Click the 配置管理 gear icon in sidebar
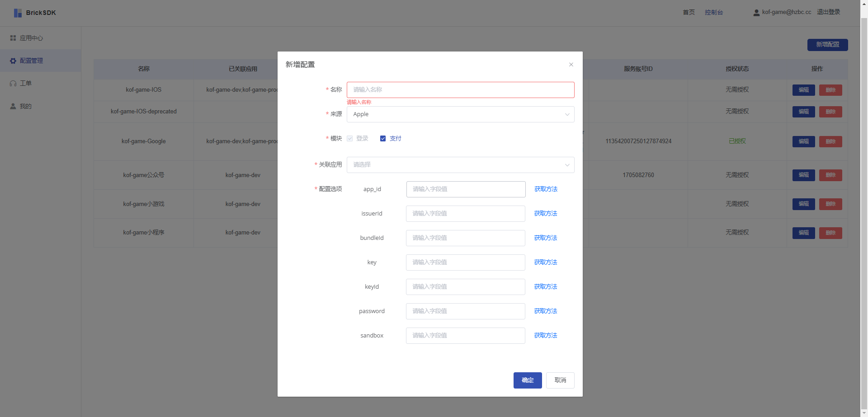The width and height of the screenshot is (868, 417). coord(13,61)
